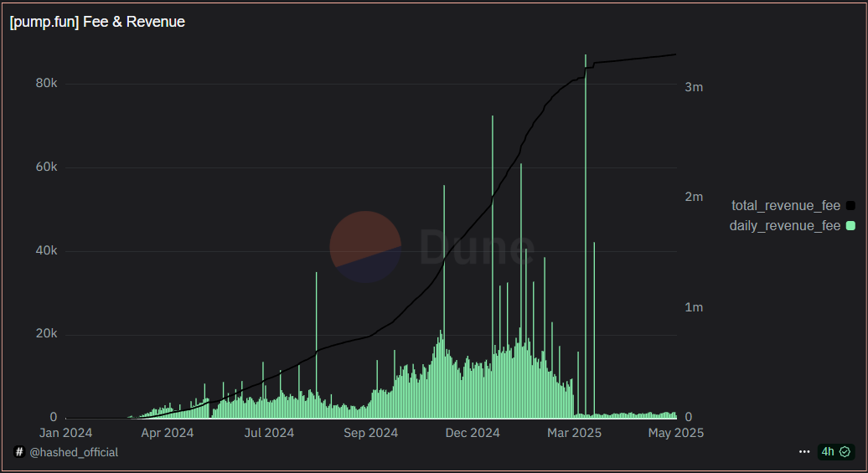Image resolution: width=868 pixels, height=473 pixels.
Task: Click the green daily_revenue_fee color swatch
Action: 851,226
